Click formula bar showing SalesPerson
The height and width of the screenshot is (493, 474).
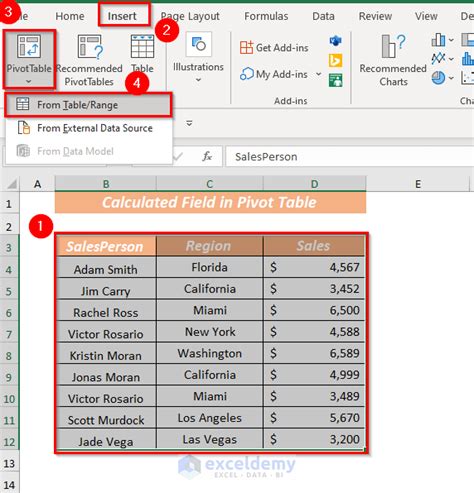[x=349, y=156]
